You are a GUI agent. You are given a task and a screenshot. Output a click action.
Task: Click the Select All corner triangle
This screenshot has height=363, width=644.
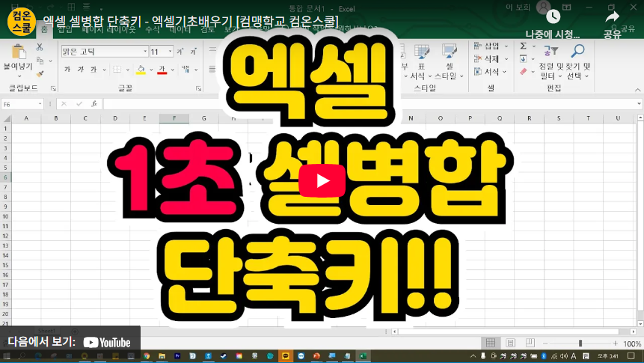(x=7, y=118)
